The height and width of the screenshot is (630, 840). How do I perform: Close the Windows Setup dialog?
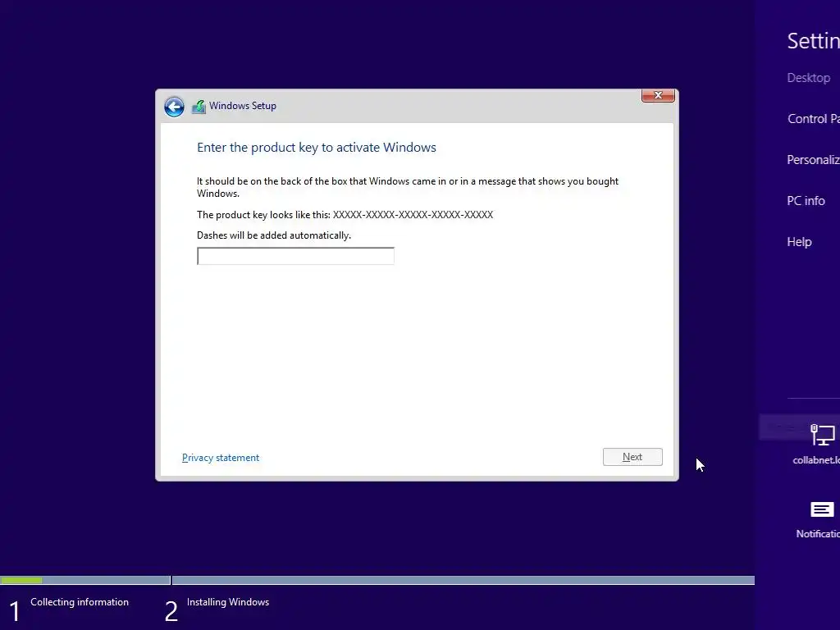pos(658,95)
